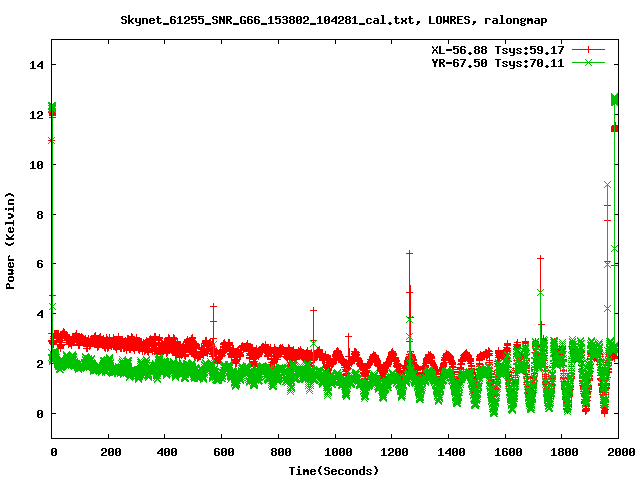Click the 0 tick label on y-axis
640x480 pixels.
coord(40,414)
